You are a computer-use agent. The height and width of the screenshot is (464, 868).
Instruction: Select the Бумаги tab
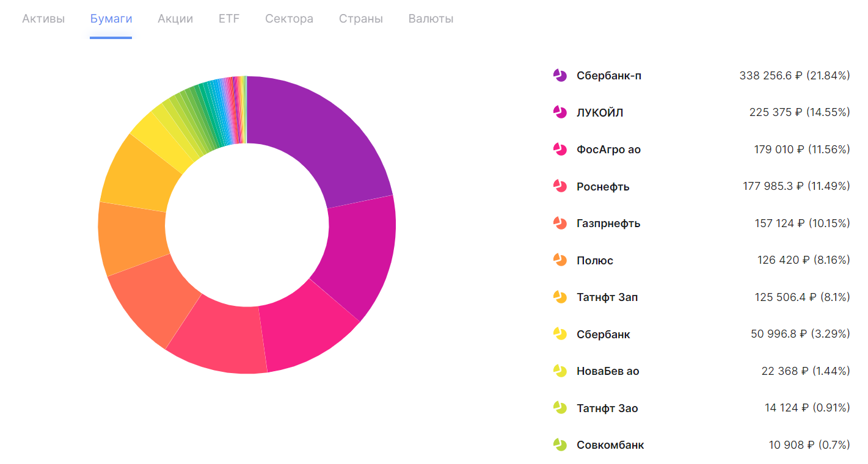[111, 19]
